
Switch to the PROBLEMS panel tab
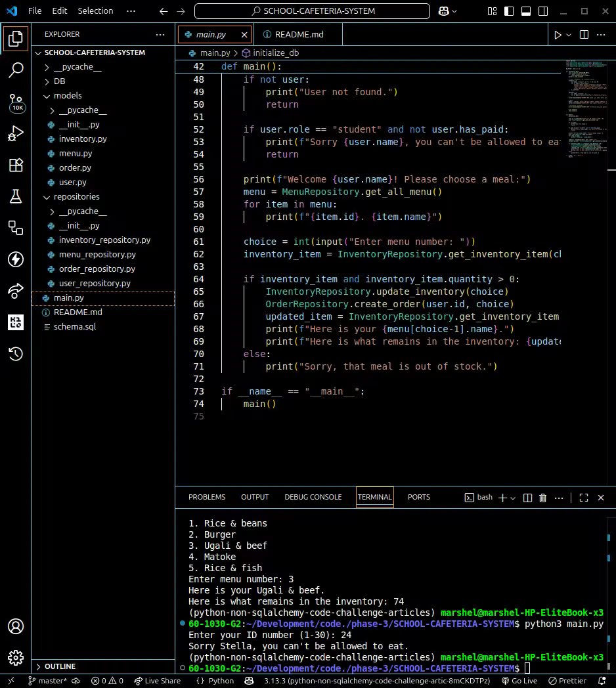(x=207, y=497)
